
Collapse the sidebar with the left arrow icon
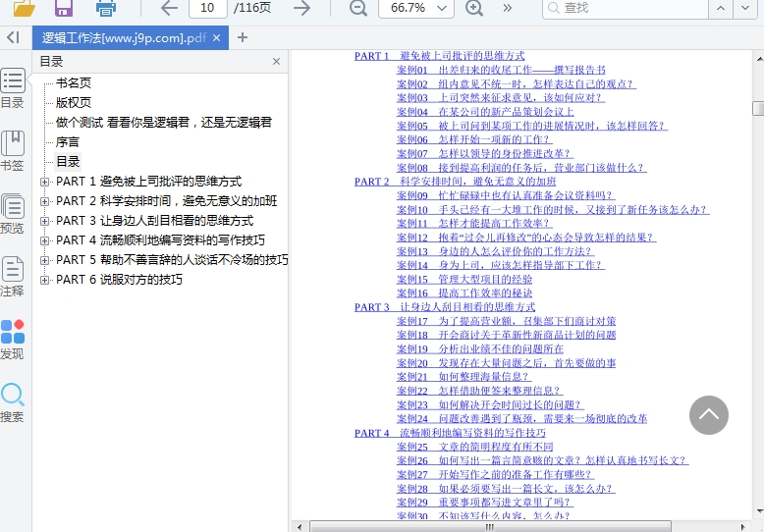tap(14, 37)
